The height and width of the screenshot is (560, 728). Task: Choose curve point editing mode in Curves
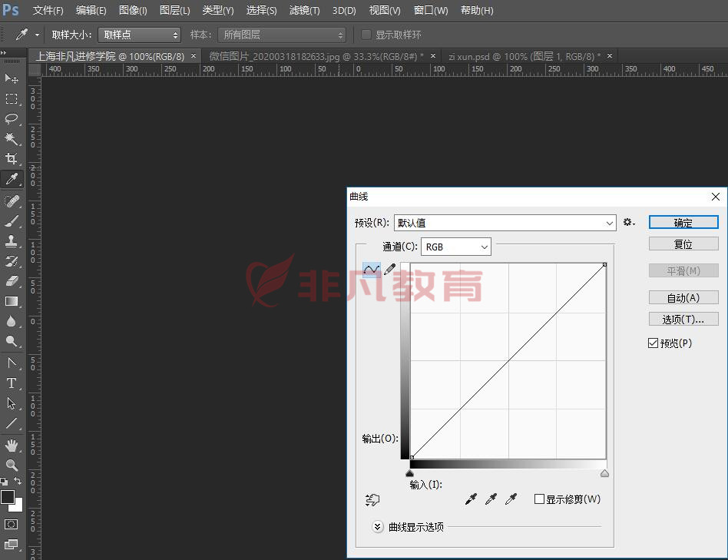click(372, 270)
